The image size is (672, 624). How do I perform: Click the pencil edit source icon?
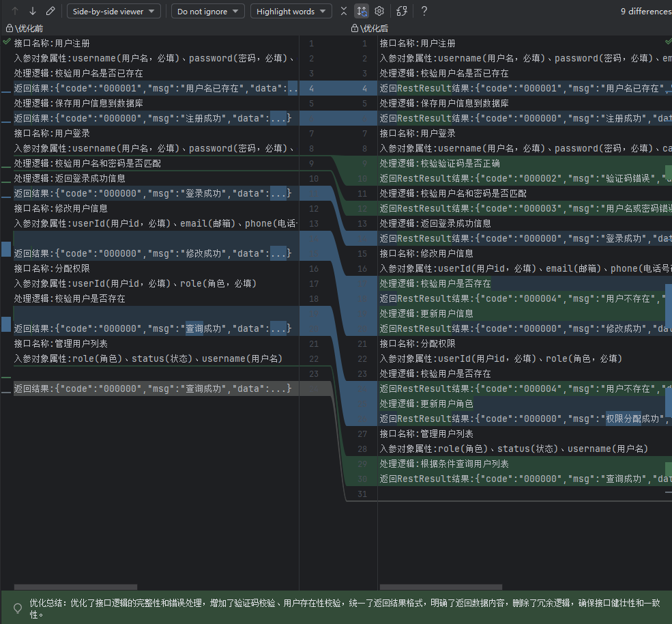tap(50, 11)
